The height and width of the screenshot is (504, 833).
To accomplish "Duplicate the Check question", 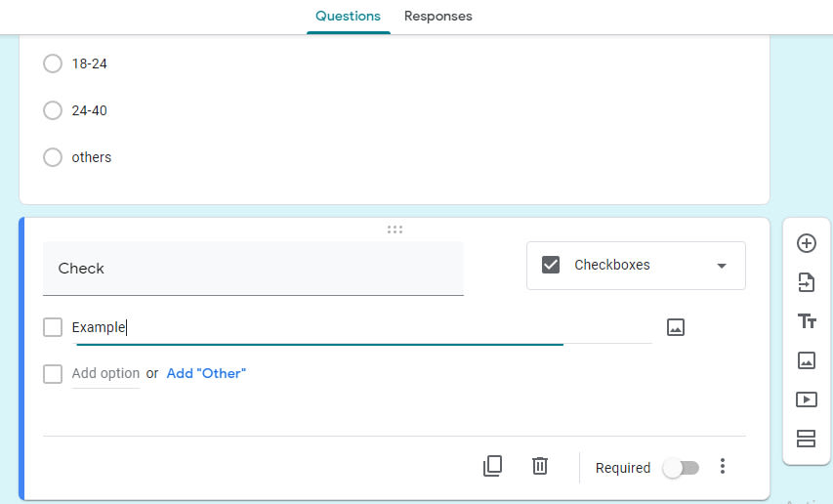I will 493,466.
